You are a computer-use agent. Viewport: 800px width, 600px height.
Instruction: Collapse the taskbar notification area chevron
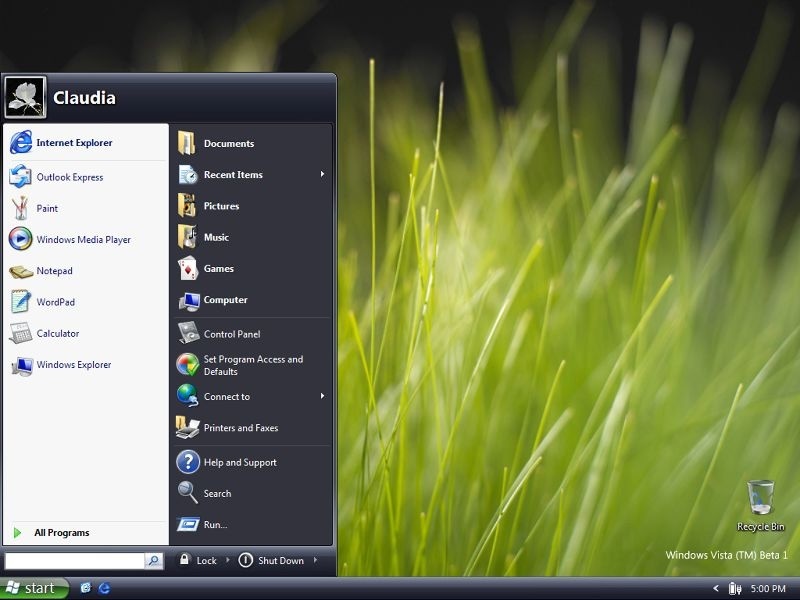(715, 588)
